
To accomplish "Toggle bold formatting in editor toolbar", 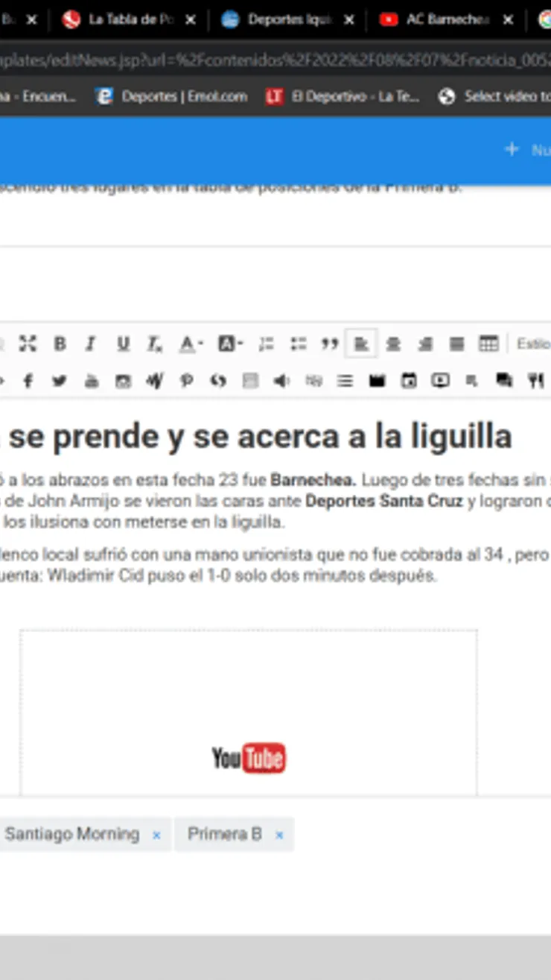I will tap(60, 344).
